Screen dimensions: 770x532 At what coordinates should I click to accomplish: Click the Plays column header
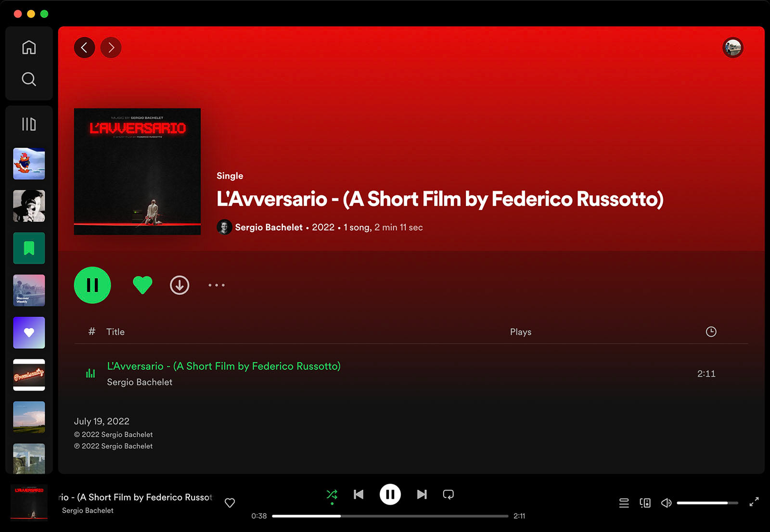(x=521, y=332)
